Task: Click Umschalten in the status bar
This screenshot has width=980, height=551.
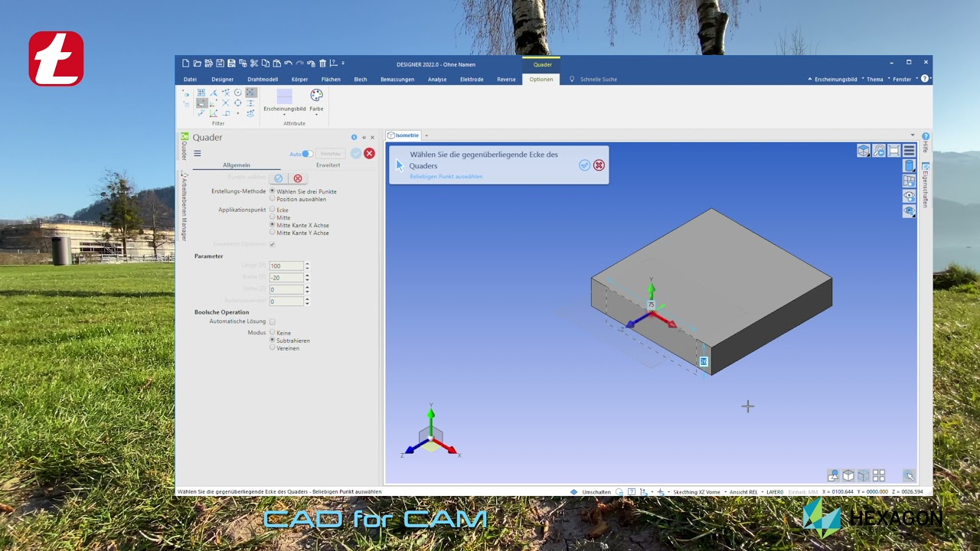Action: [596, 492]
